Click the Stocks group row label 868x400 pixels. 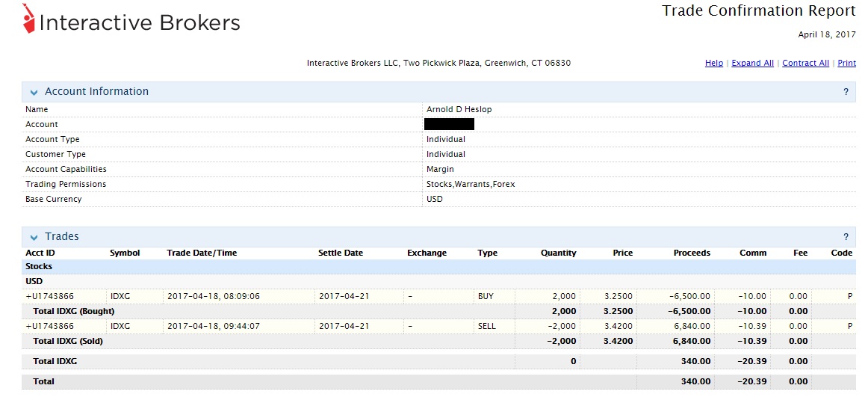pyautogui.click(x=39, y=266)
